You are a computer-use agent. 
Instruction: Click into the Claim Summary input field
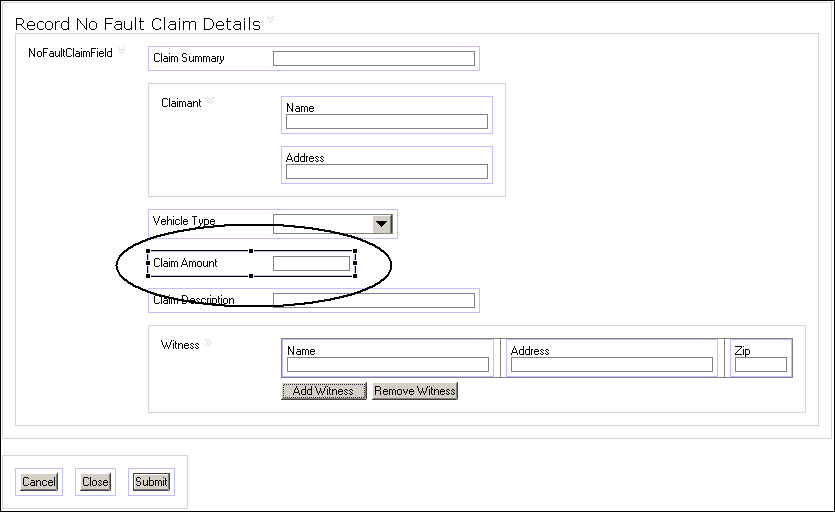tap(374, 59)
